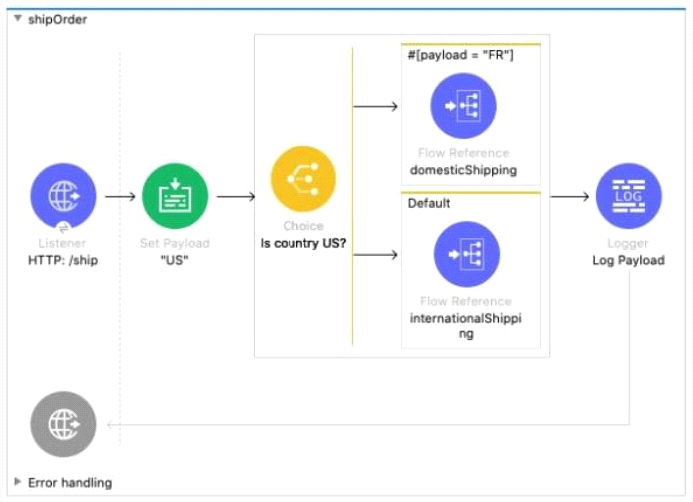Image resolution: width=693 pixels, height=502 pixels.
Task: Click 'Flow Reference' label above internationalShipping
Action: coord(466,301)
